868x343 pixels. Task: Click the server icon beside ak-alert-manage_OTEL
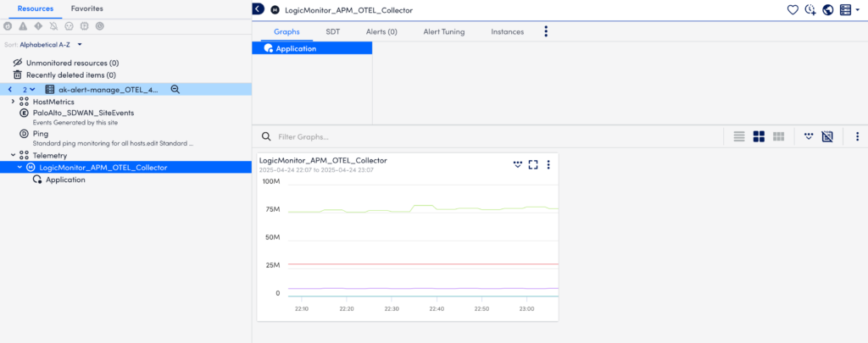pos(49,89)
